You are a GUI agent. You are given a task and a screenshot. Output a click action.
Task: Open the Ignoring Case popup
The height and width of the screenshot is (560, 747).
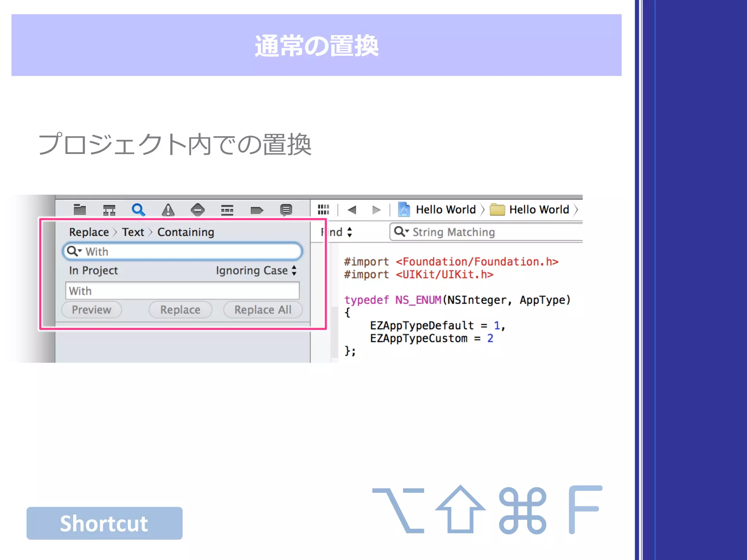(256, 271)
